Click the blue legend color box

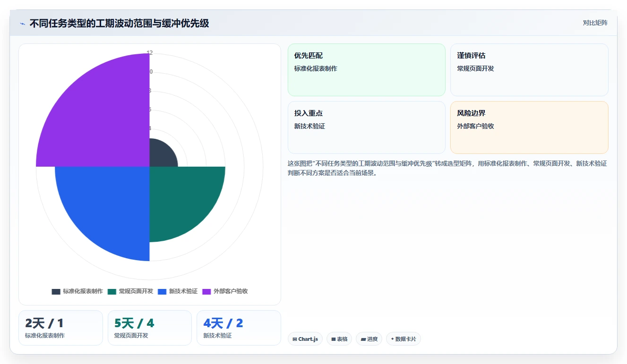pos(162,291)
